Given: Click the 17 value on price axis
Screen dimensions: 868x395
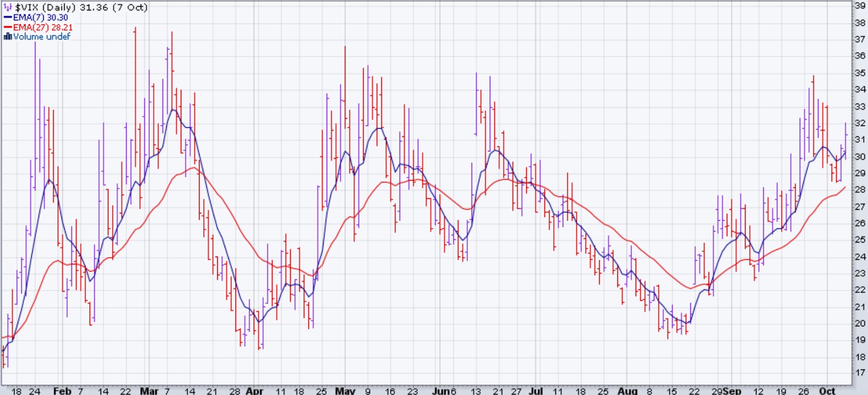Looking at the screenshot, I should point(860,373).
